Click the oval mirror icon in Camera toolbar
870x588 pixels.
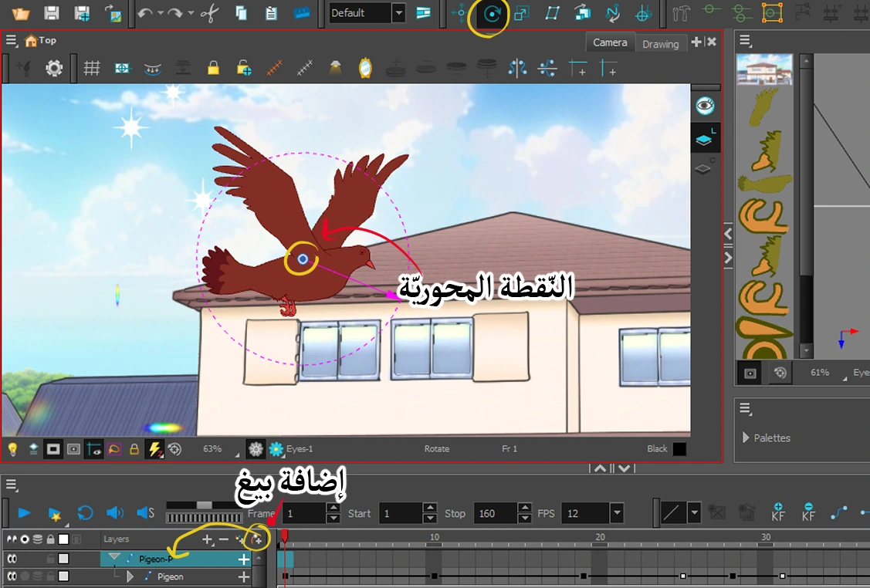pyautogui.click(x=365, y=68)
